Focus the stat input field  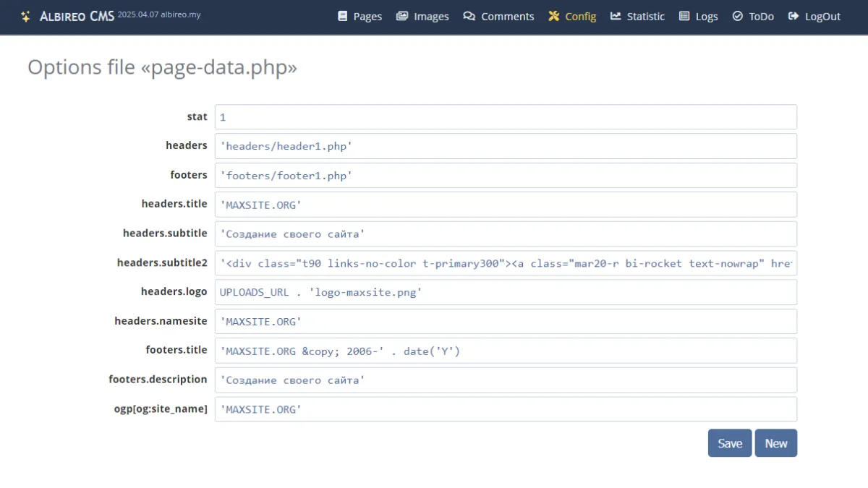(x=506, y=117)
